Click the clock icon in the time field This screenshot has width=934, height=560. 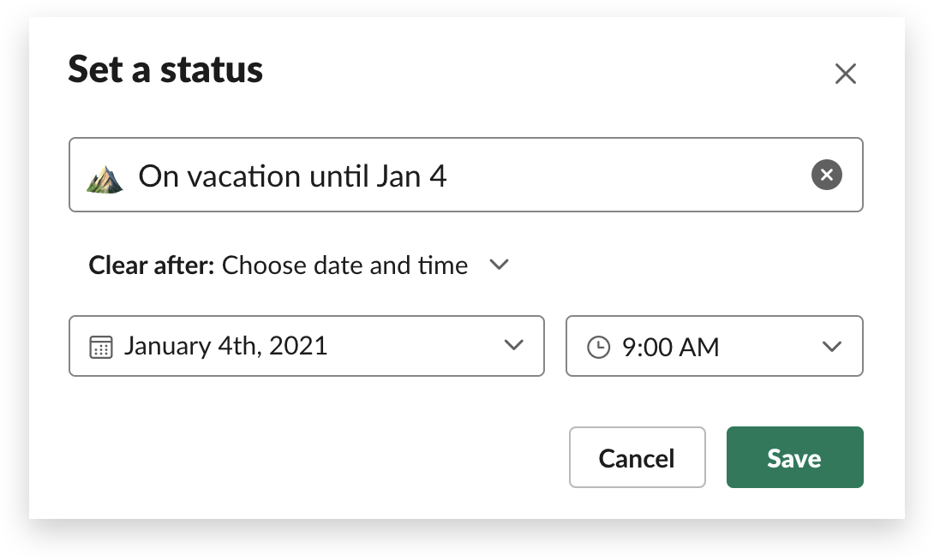click(598, 347)
